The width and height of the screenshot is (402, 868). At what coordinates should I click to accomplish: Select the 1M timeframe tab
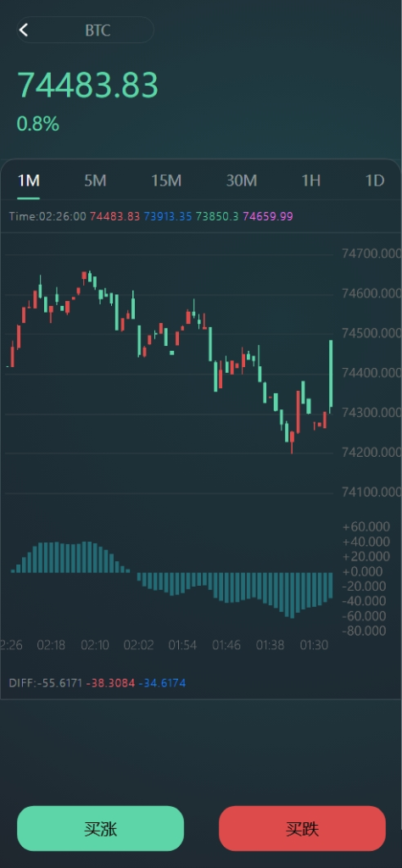[x=29, y=181]
